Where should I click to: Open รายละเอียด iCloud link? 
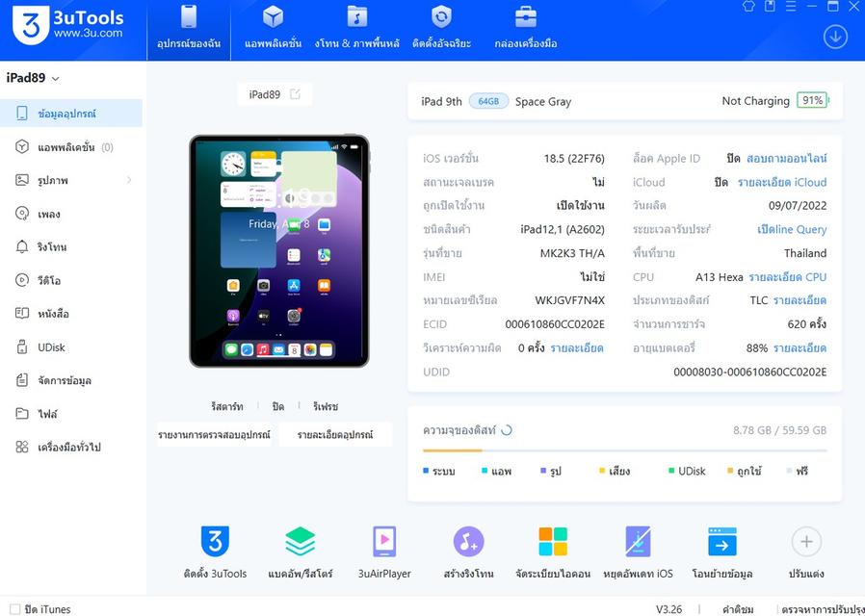coord(782,182)
